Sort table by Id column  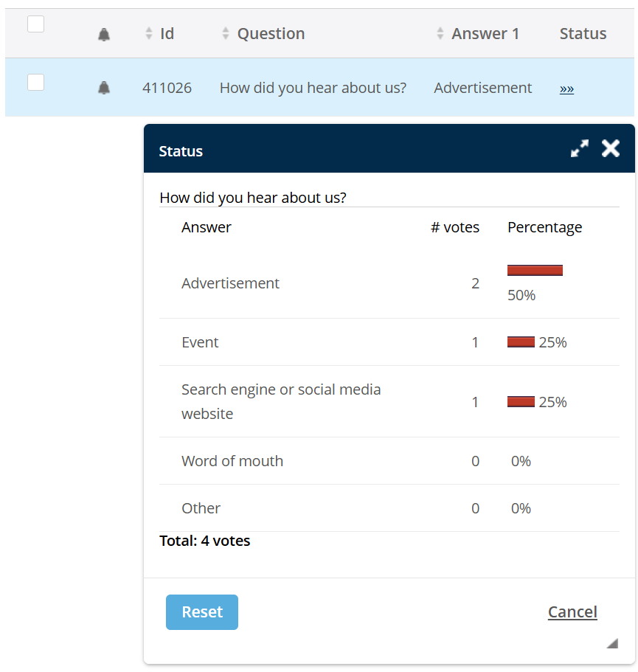(x=159, y=33)
